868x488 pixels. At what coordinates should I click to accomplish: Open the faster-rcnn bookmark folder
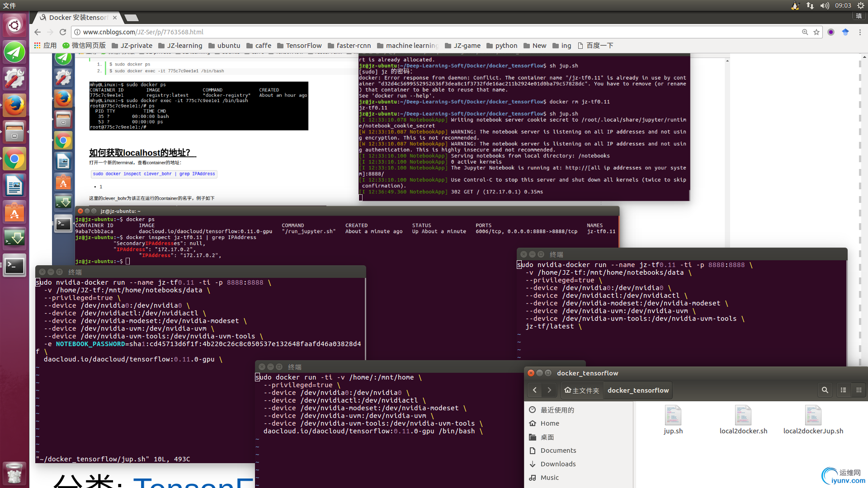click(x=349, y=46)
